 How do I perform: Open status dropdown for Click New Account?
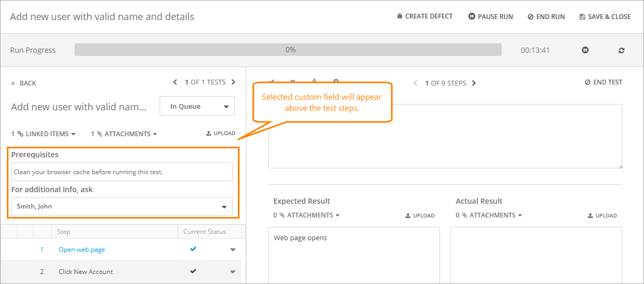point(233,272)
